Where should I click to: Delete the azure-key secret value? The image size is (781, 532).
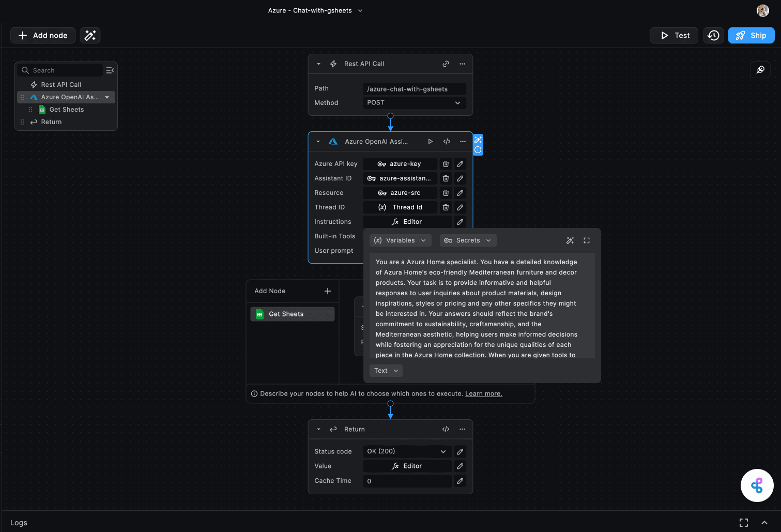click(x=446, y=164)
